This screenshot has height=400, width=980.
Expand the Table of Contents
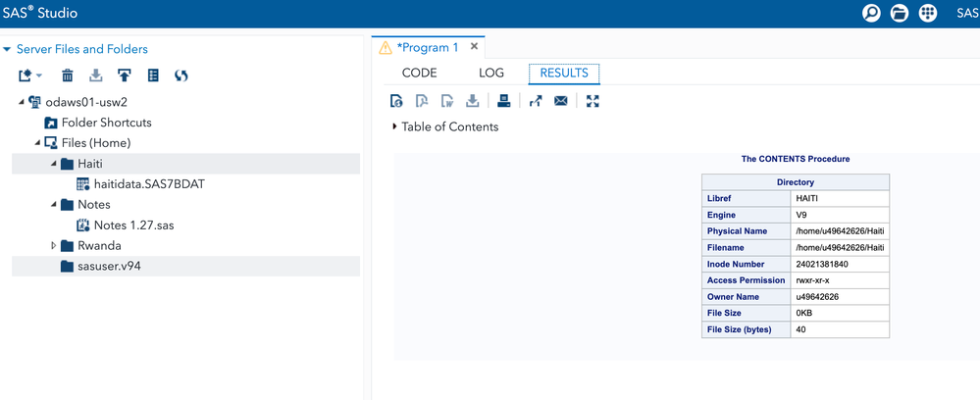point(394,126)
